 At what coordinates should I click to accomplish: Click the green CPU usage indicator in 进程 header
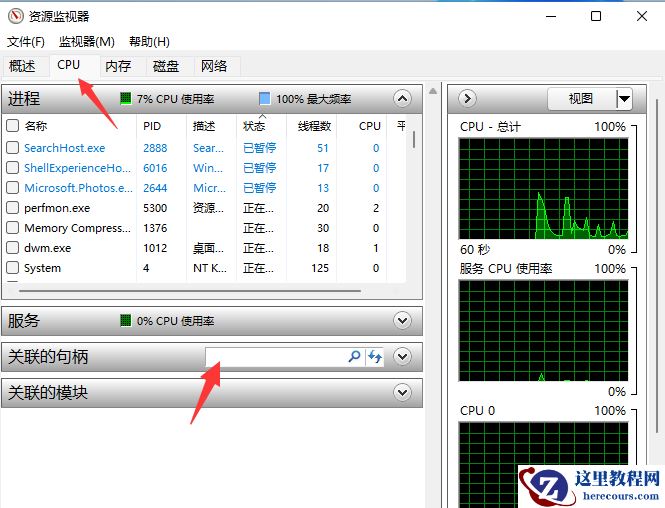pos(126,98)
